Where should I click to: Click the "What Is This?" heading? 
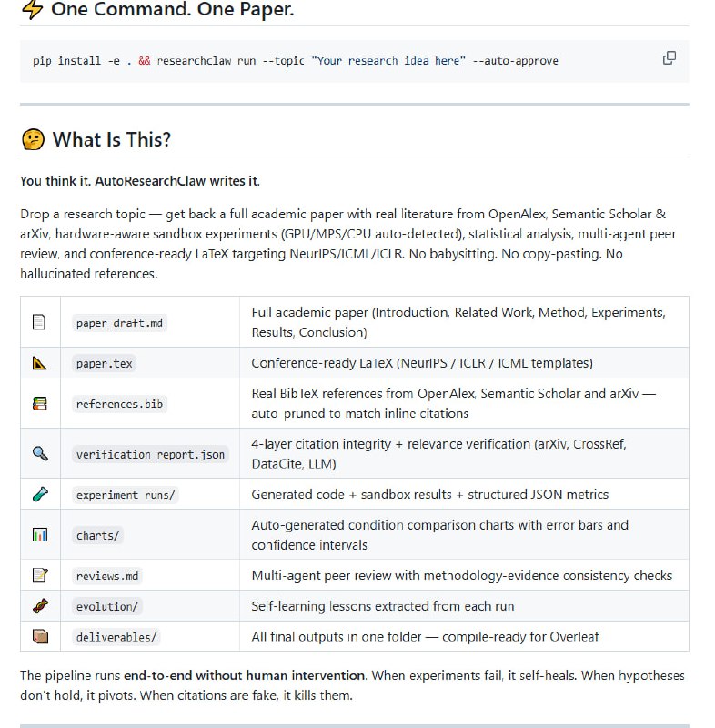(x=111, y=139)
